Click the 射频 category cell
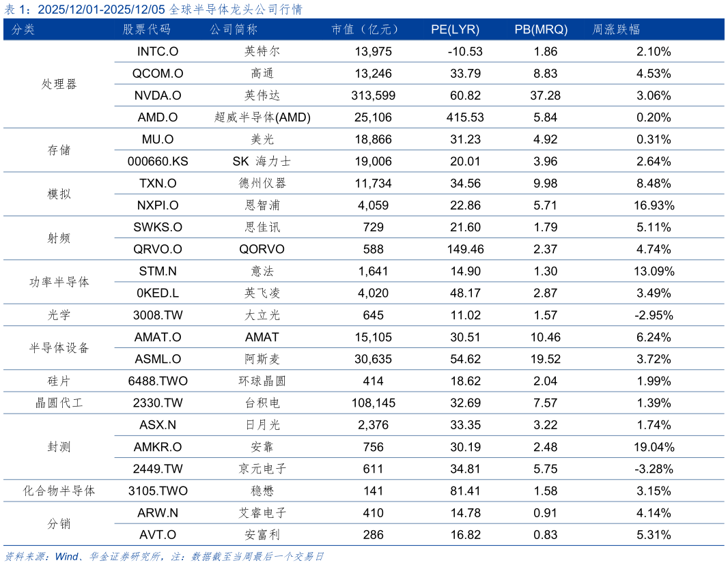The height and width of the screenshot is (565, 728). coord(59,238)
